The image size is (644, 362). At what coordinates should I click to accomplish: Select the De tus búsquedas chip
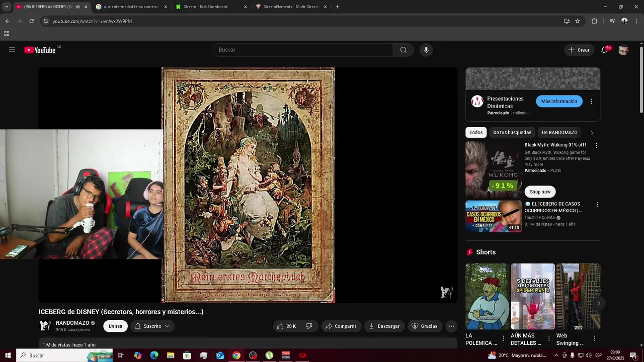coord(512,132)
